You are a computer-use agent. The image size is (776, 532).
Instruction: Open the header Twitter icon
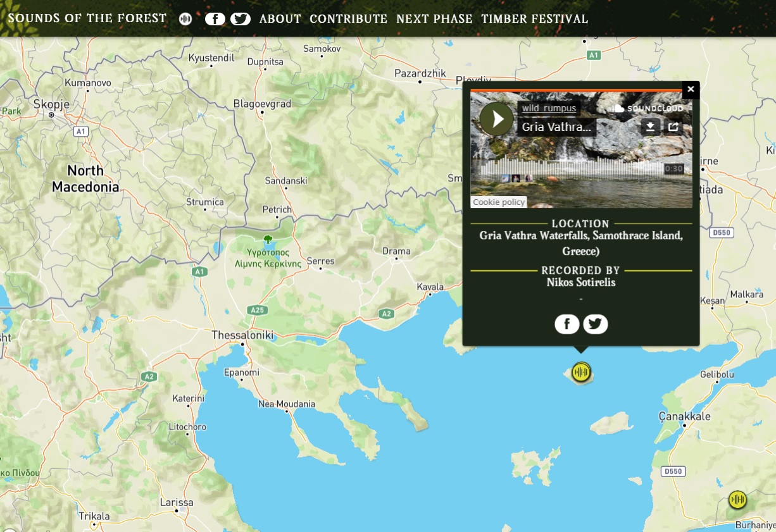click(x=241, y=19)
